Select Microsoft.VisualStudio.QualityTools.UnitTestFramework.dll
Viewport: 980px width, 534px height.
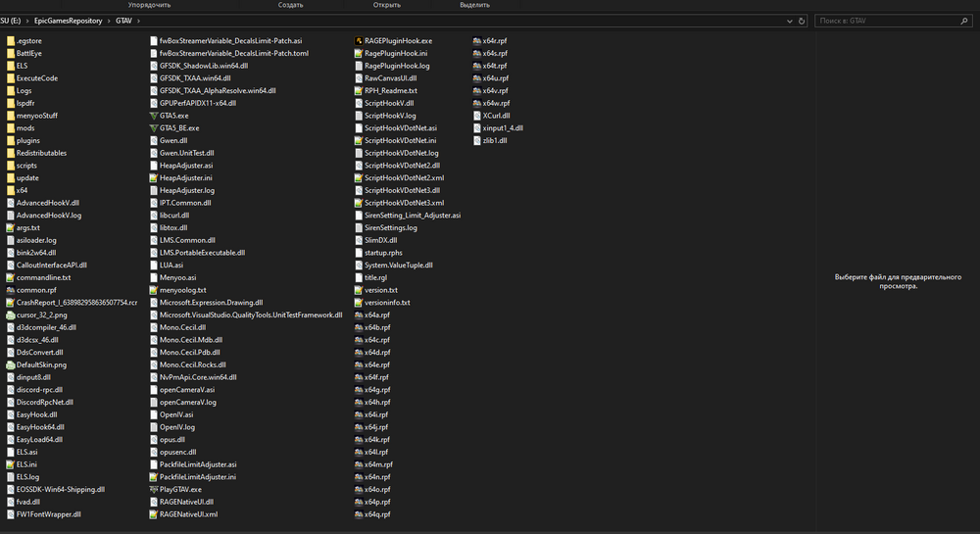(x=251, y=316)
